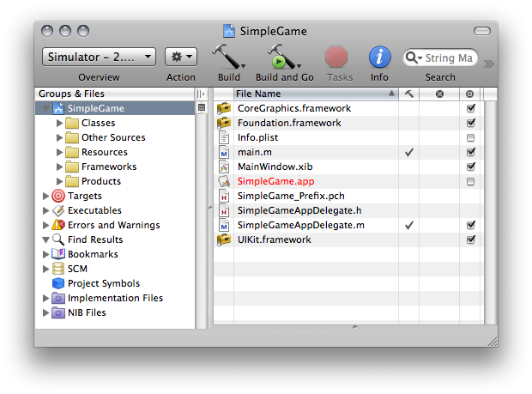Select the Find Results magnifier icon
The image size is (532, 394).
tap(58, 239)
